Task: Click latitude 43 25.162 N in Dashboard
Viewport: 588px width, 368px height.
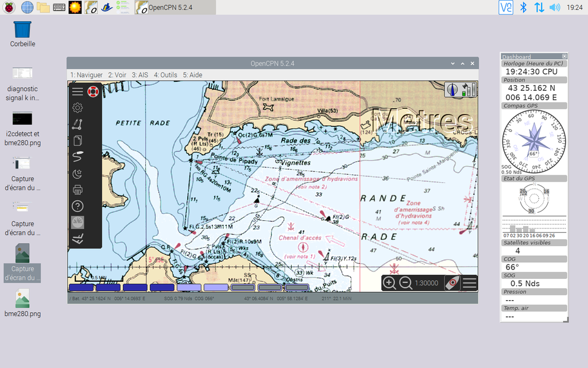Action: [x=531, y=88]
